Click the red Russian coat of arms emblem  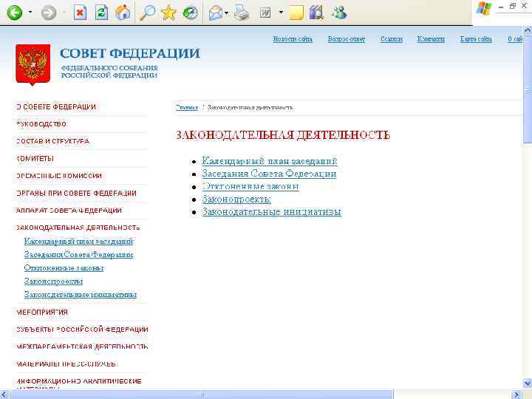pyautogui.click(x=33, y=64)
